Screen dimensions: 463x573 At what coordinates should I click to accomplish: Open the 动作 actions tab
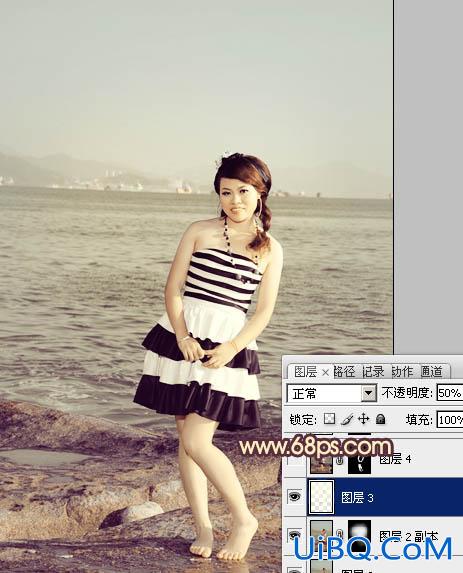coord(402,372)
